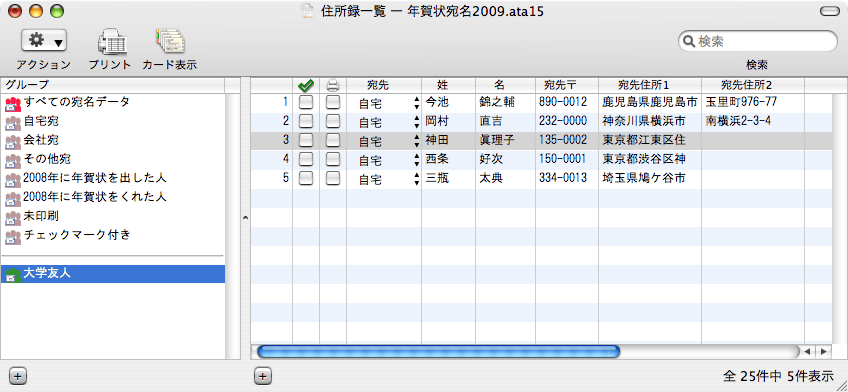The width and height of the screenshot is (848, 392).
Task: Toggle print checkbox for 三瓶 row
Action: [333, 178]
